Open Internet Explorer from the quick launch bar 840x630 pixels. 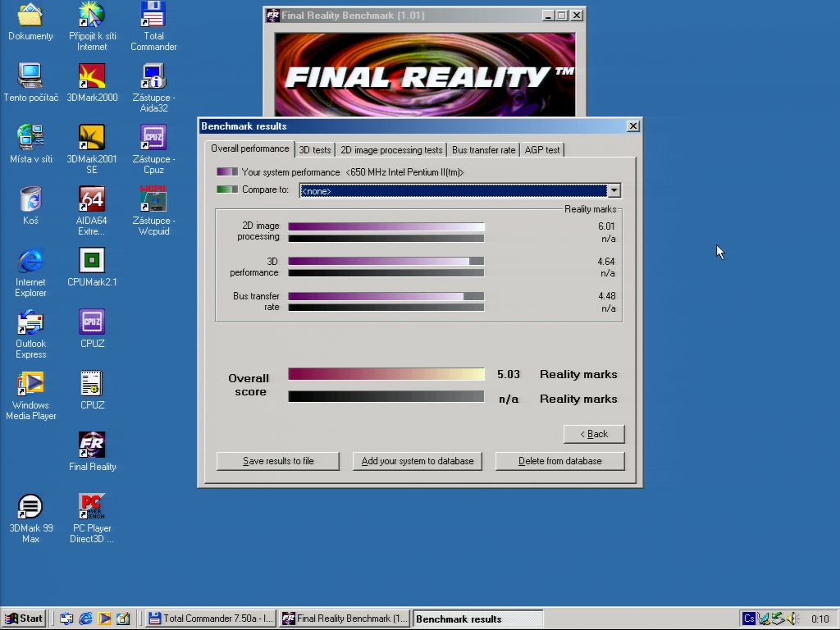(x=85, y=619)
